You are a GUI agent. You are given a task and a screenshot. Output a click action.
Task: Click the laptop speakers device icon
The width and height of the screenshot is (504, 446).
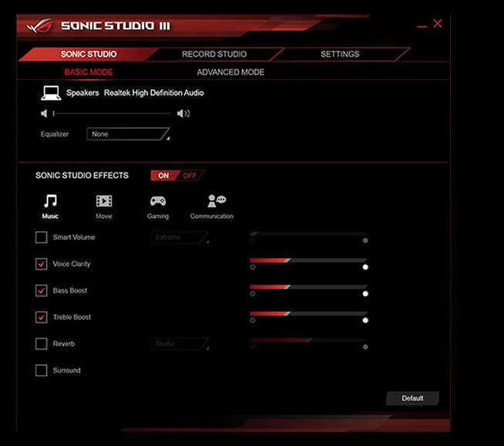[51, 93]
